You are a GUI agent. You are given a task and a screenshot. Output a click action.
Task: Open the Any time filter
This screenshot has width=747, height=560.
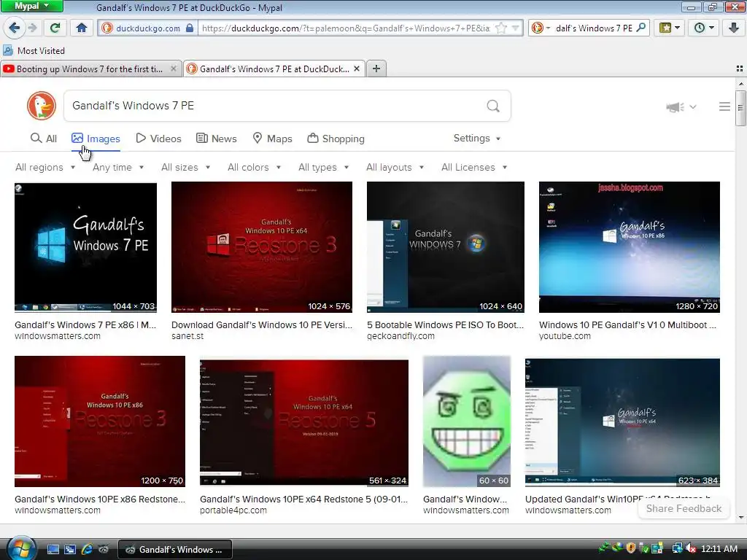click(x=118, y=167)
